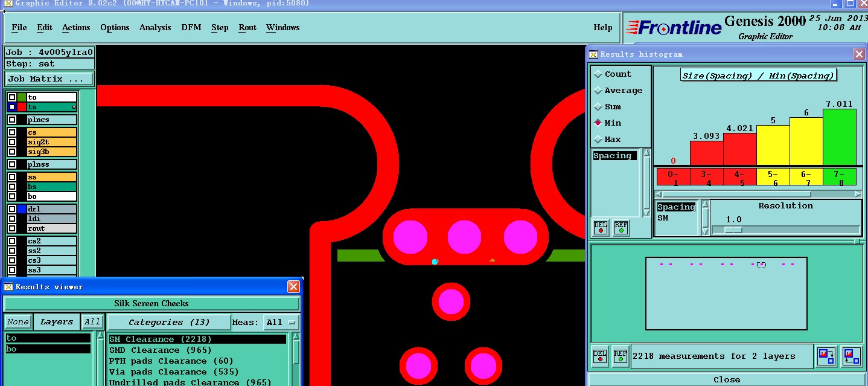Open the Windows menu
Viewport: 868px width, 386px height.
pyautogui.click(x=283, y=28)
